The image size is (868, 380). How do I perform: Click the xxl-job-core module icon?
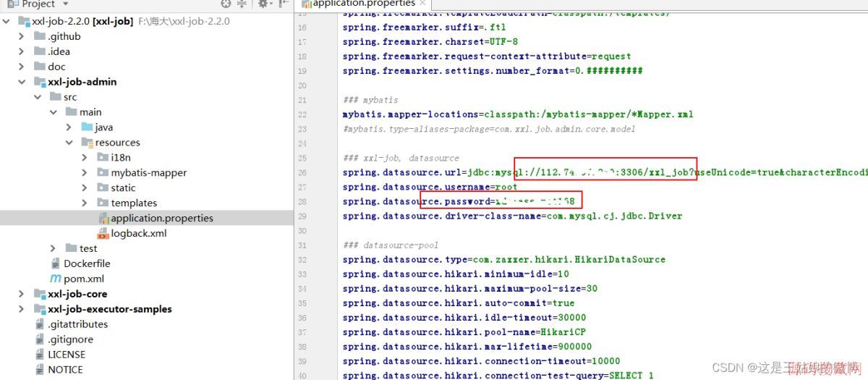pyautogui.click(x=40, y=294)
